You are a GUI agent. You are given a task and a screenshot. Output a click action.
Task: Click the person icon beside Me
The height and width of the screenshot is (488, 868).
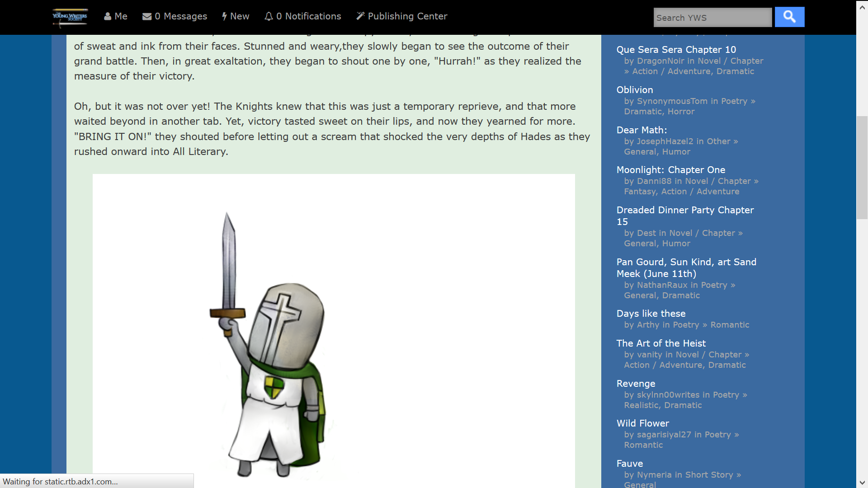click(x=108, y=16)
